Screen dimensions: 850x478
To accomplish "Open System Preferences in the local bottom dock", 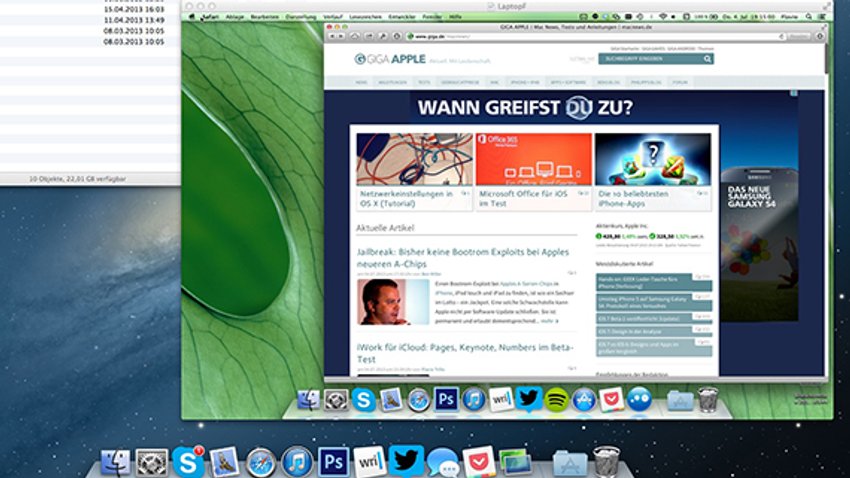I will tap(151, 462).
